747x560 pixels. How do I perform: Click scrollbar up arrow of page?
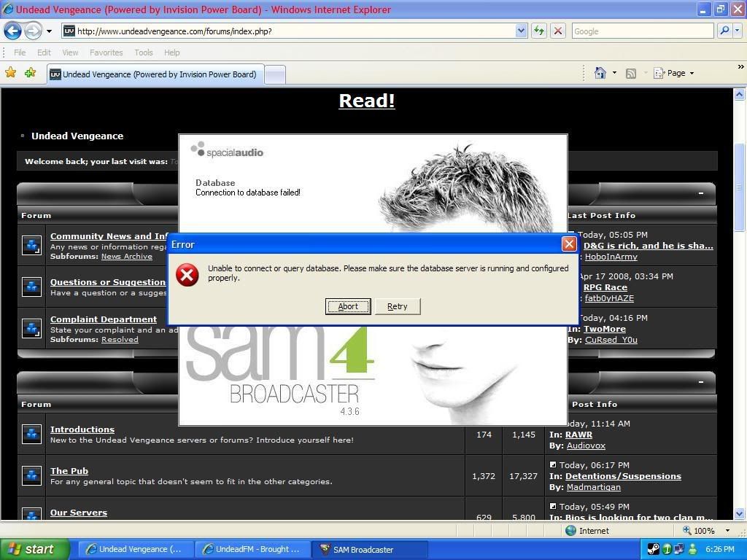click(x=740, y=94)
